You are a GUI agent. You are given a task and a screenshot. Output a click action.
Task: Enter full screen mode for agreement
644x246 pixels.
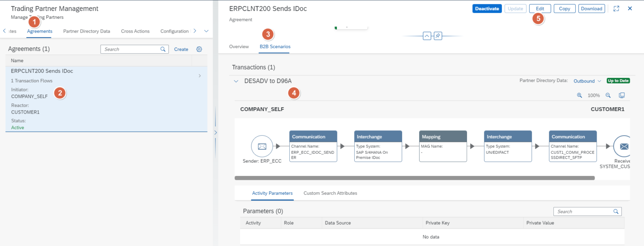616,8
